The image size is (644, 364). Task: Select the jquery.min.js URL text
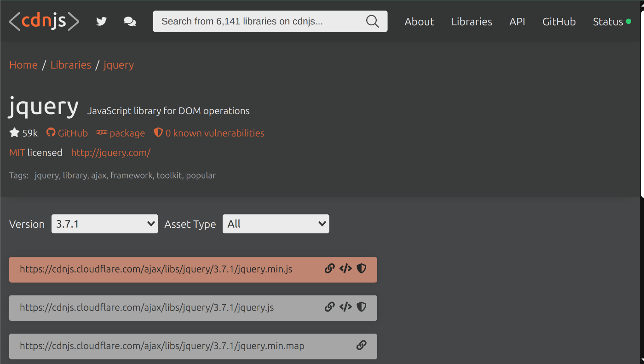click(x=156, y=269)
